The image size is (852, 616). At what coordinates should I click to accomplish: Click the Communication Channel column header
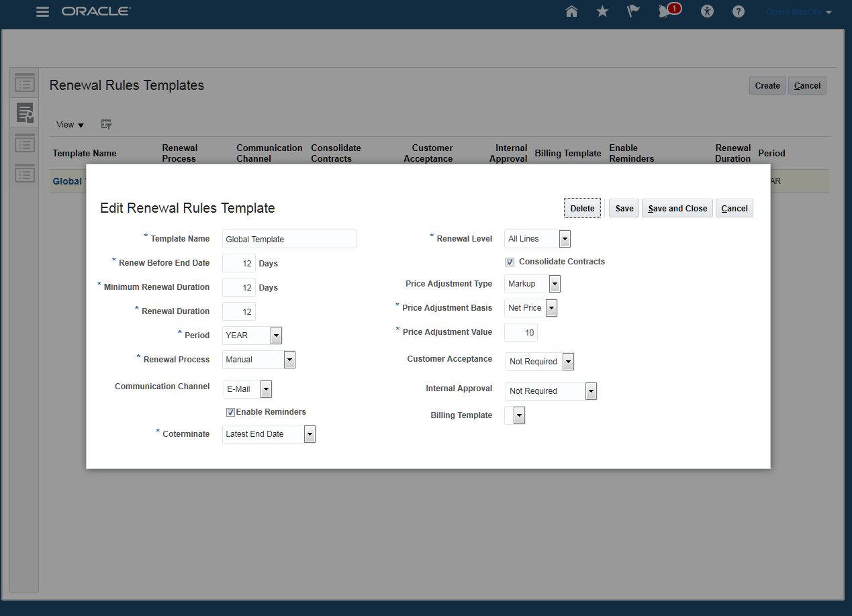point(269,153)
